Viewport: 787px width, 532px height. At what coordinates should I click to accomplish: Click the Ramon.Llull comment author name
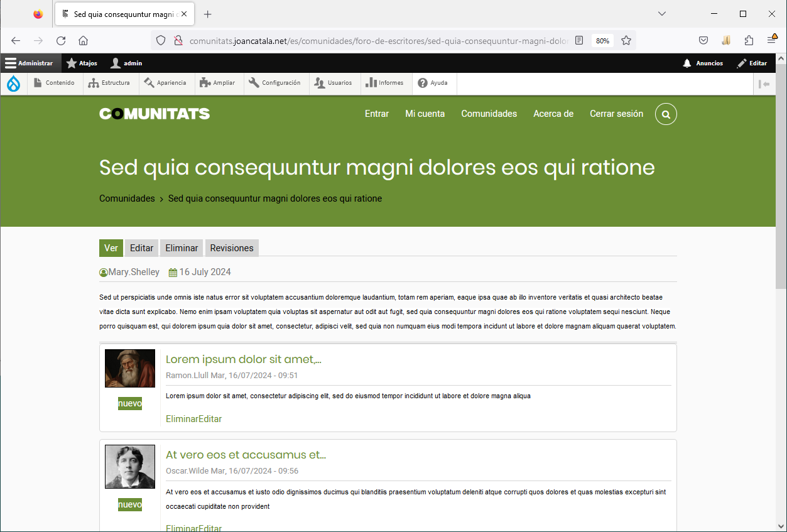pyautogui.click(x=187, y=376)
